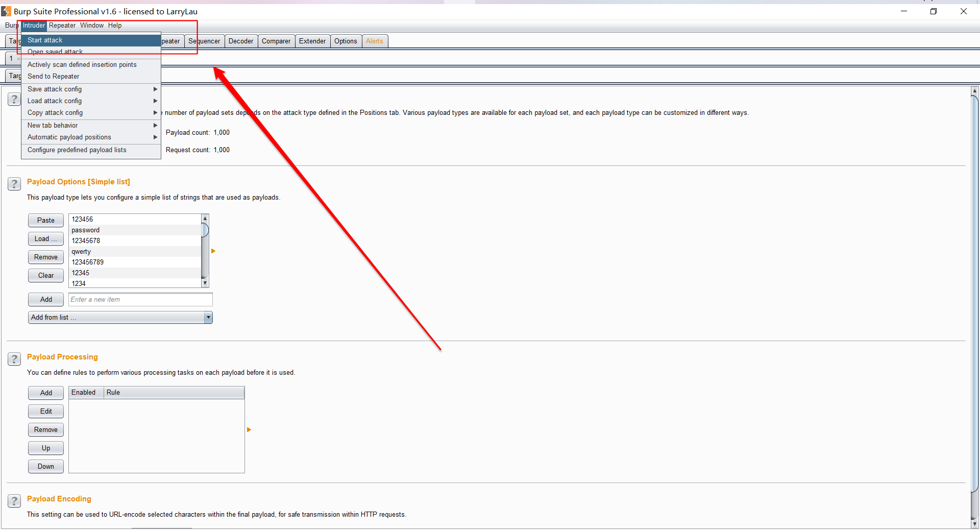This screenshot has width=980, height=530.
Task: Click the orange arrow beside the rules table
Action: coord(249,430)
